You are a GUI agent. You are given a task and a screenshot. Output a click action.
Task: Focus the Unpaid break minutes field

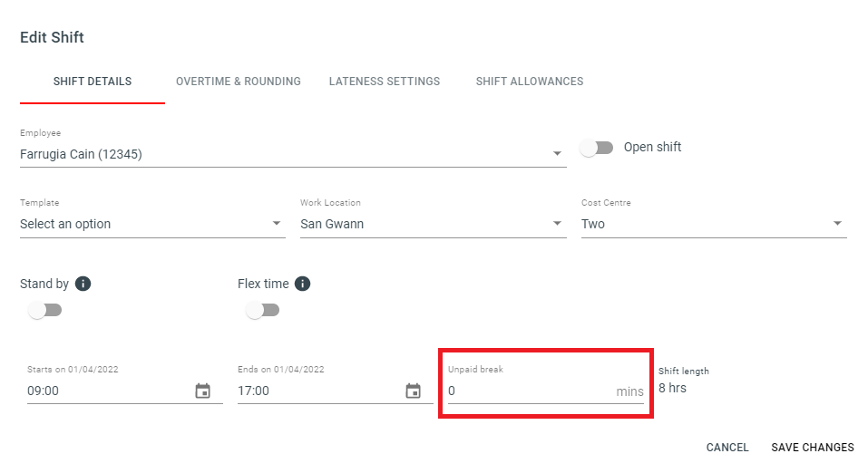(545, 391)
